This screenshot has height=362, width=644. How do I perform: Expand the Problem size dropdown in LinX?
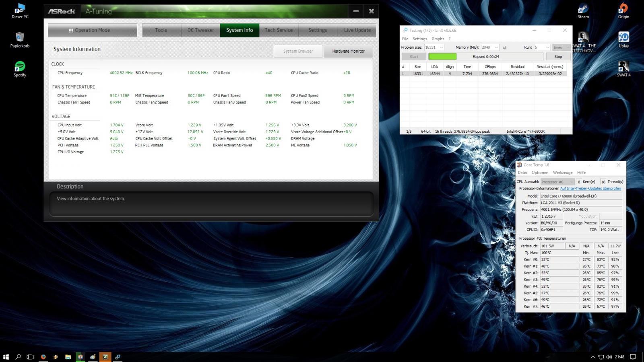pos(441,47)
